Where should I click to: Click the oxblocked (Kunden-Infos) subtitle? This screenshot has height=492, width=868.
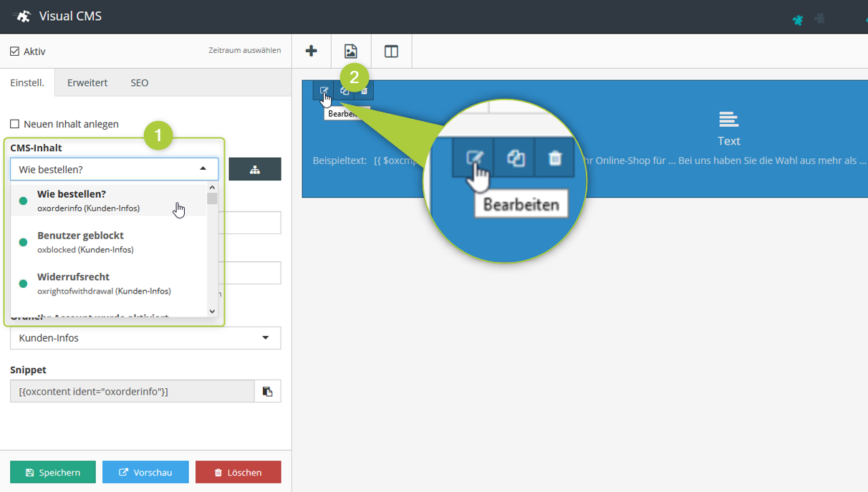point(85,250)
